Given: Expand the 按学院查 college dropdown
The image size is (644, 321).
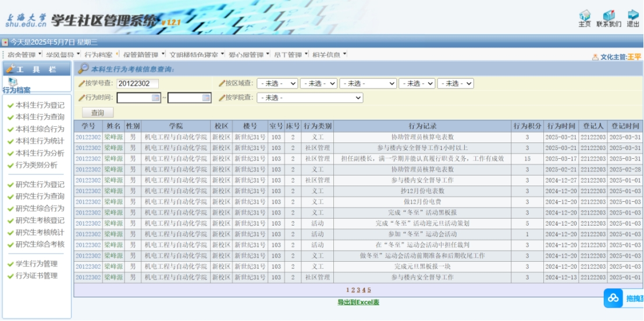Looking at the screenshot, I should (309, 98).
